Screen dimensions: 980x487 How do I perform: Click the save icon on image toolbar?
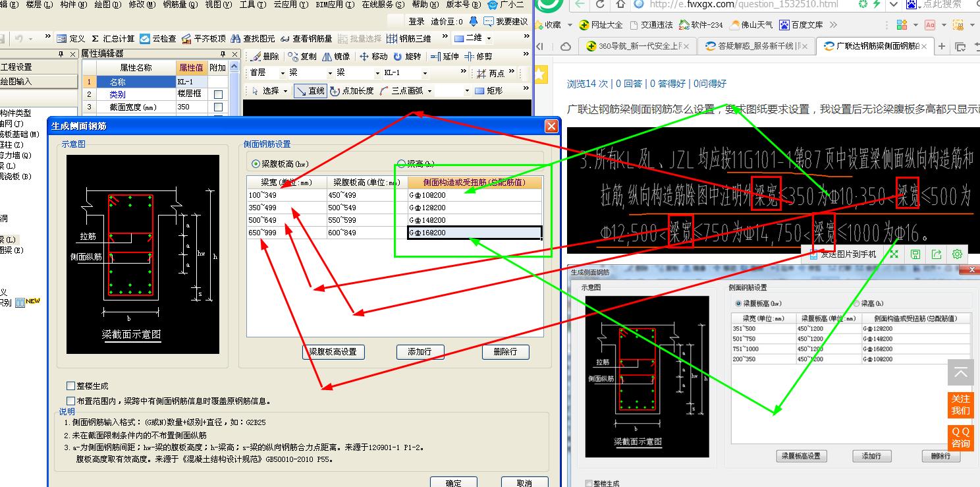pos(915,254)
